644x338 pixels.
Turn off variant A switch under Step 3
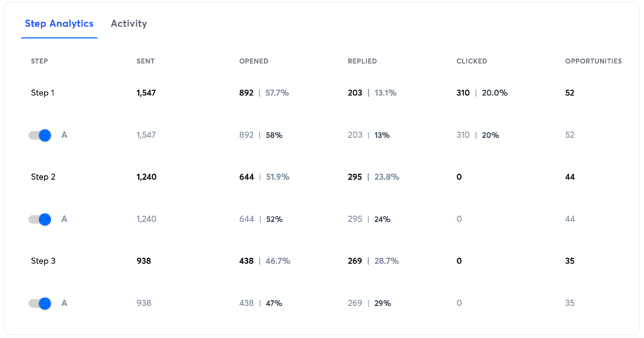(x=40, y=303)
